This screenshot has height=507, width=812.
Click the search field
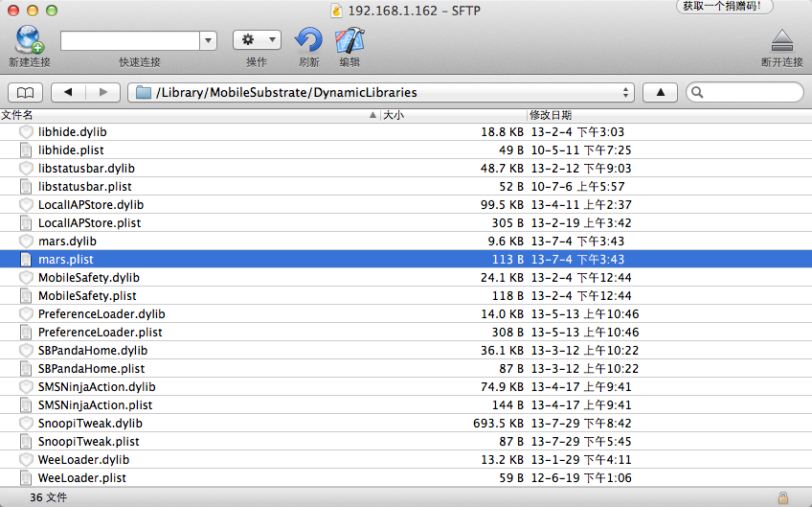(745, 93)
